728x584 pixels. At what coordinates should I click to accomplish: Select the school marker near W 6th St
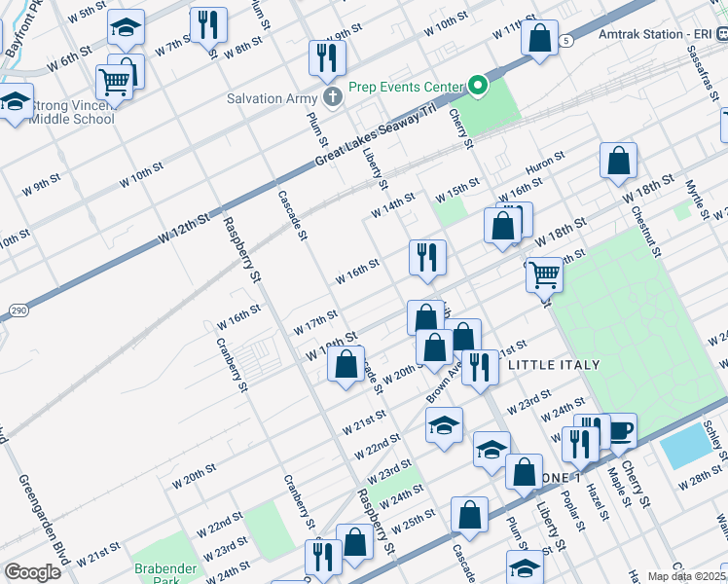(126, 29)
